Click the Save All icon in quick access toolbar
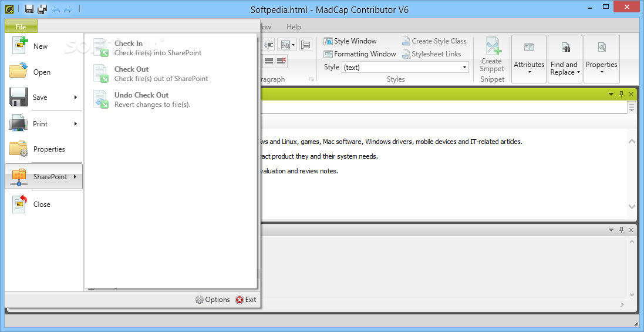Image resolution: width=644 pixels, height=332 pixels. (x=42, y=9)
